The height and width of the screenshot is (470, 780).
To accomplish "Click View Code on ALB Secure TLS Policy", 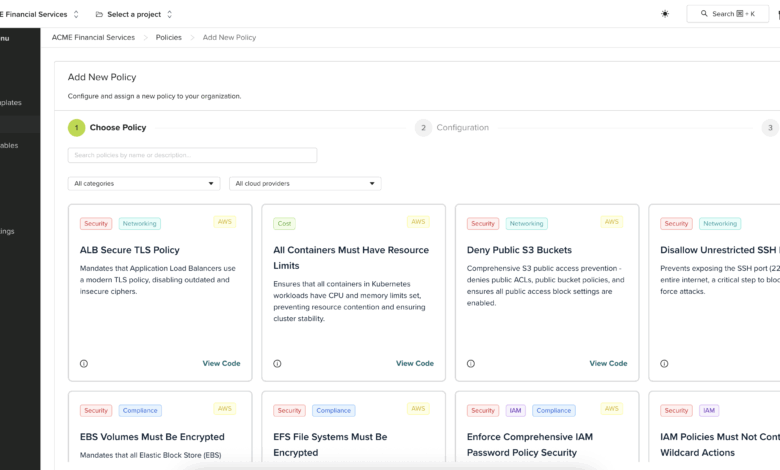I will (x=221, y=364).
